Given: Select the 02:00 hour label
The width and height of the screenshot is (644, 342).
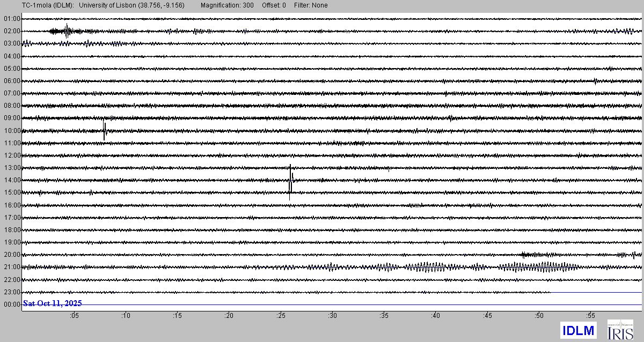Looking at the screenshot, I should coord(12,31).
